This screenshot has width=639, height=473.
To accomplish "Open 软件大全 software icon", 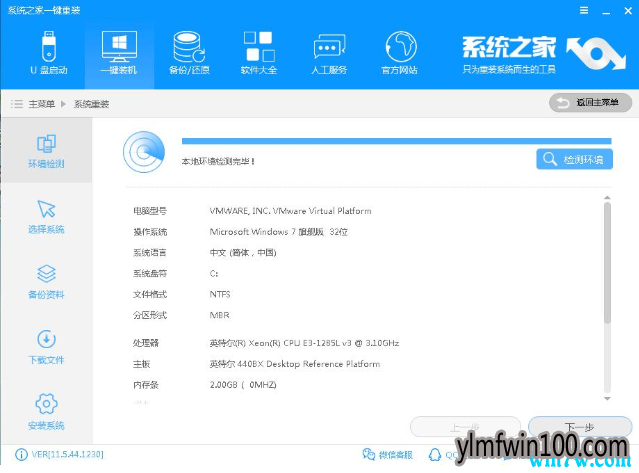I will click(259, 53).
